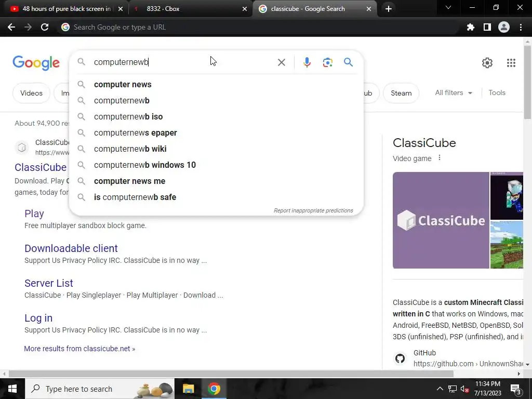Click ClassiCube site favicon in result
Viewport: 532px width, 399px height.
point(22,148)
